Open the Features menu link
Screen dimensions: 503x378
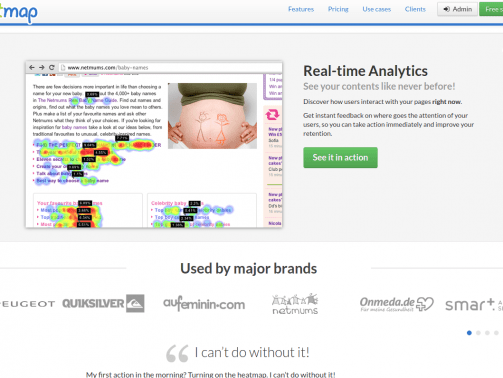(301, 9)
